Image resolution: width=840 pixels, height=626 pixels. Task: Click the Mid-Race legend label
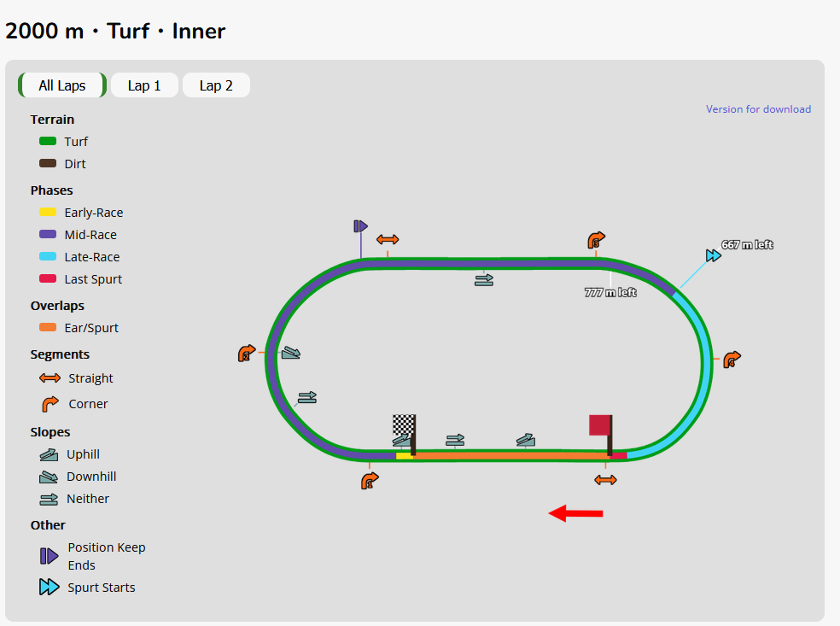tap(90, 235)
